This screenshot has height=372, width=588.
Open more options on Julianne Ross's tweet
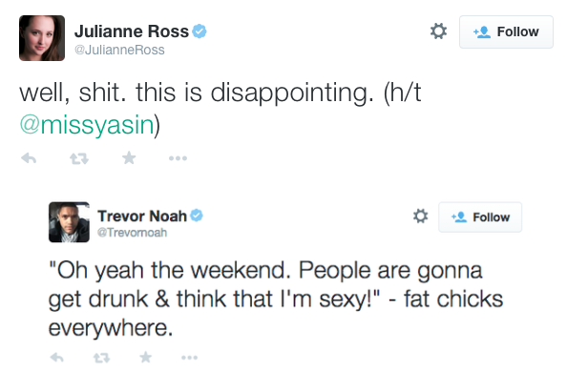coord(178,158)
